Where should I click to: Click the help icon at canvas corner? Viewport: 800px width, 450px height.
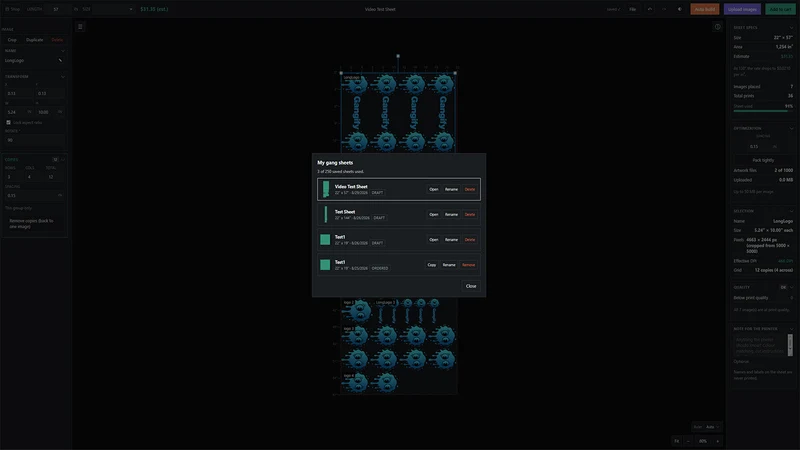[717, 27]
